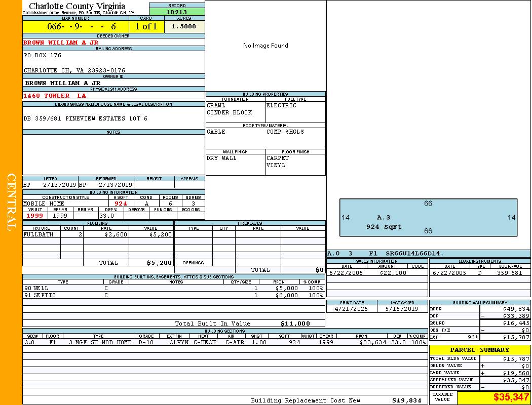Select the legal description Pineview Estates text

click(x=86, y=118)
